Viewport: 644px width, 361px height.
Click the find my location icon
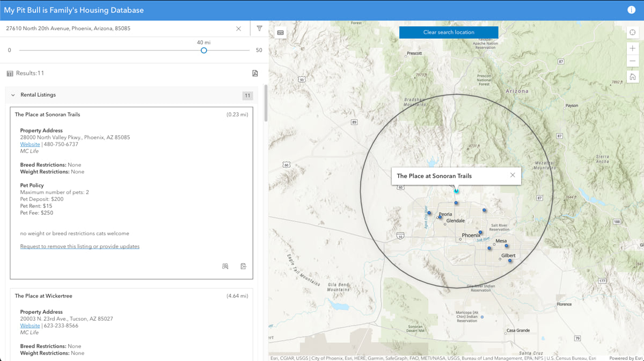click(x=633, y=33)
